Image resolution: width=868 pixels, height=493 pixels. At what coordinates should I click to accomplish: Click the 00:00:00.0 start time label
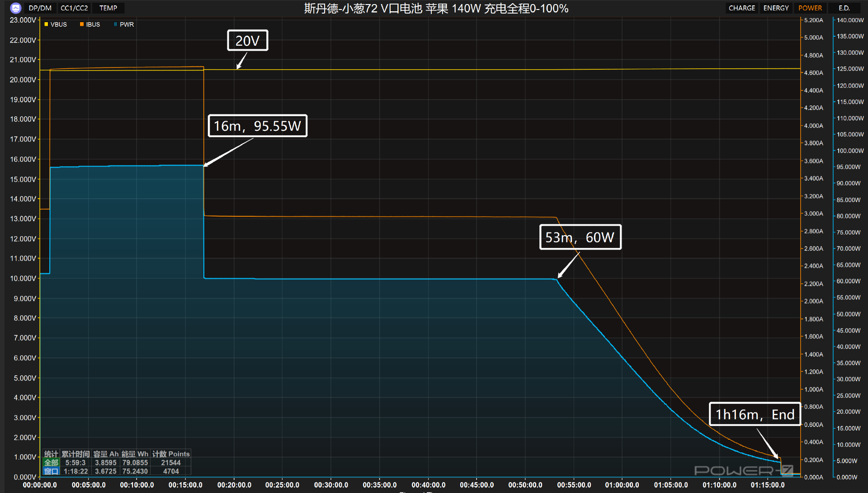click(x=40, y=485)
